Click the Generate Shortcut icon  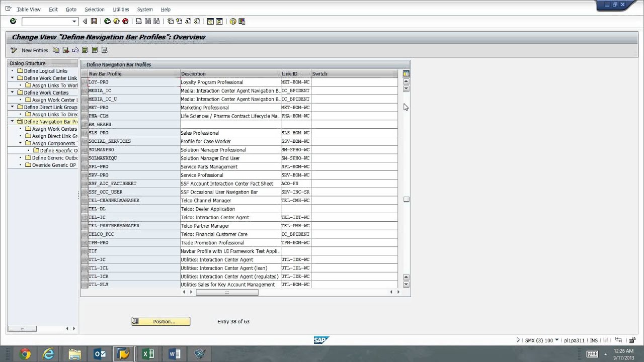click(x=219, y=21)
